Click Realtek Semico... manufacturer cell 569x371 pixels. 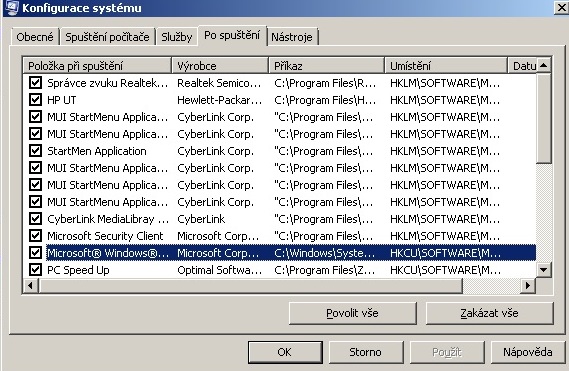[x=219, y=83]
